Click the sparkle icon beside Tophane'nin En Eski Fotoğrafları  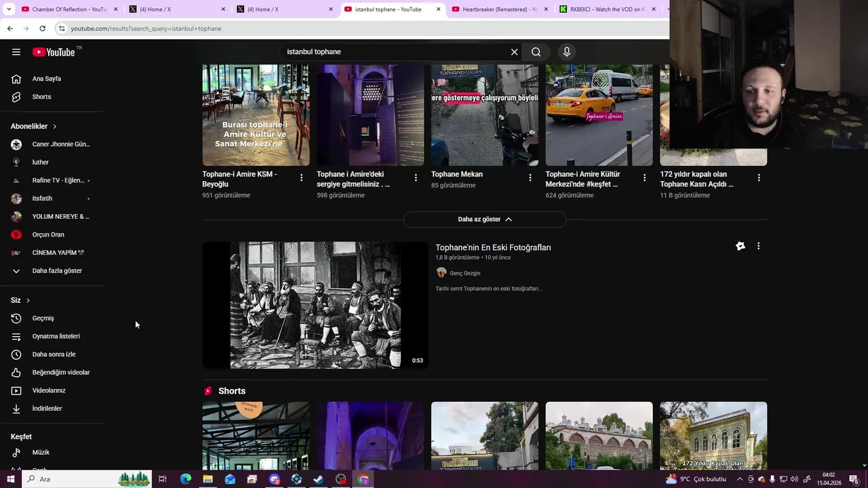pos(741,246)
